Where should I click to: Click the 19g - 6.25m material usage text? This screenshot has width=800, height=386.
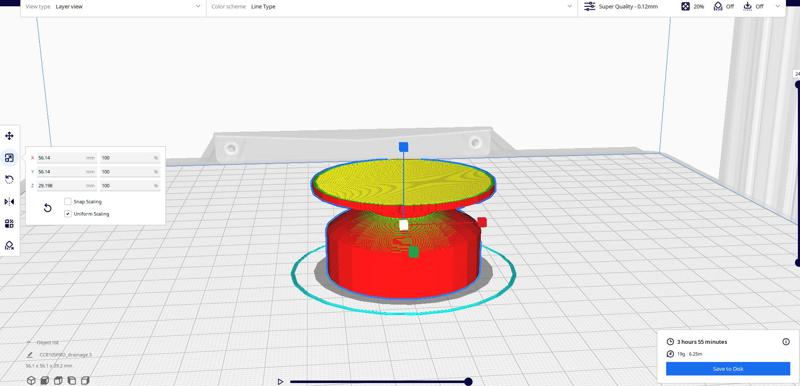tap(690, 354)
